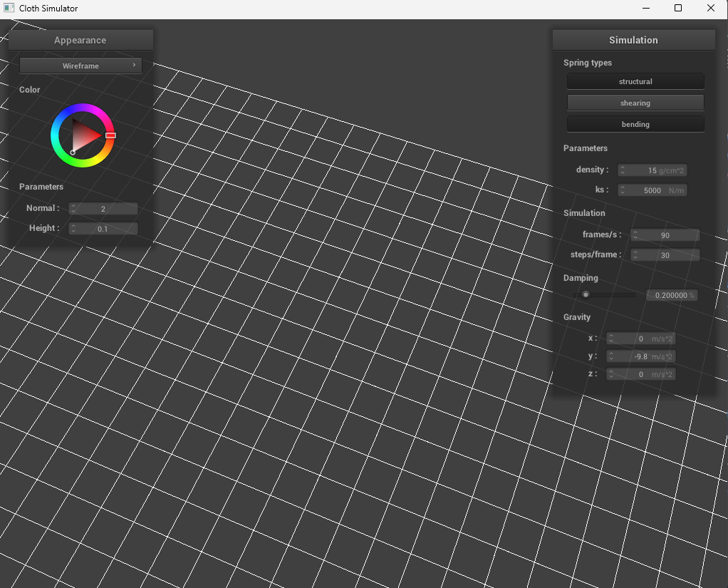
Task: Click the ks stepper arrows
Action: click(623, 190)
